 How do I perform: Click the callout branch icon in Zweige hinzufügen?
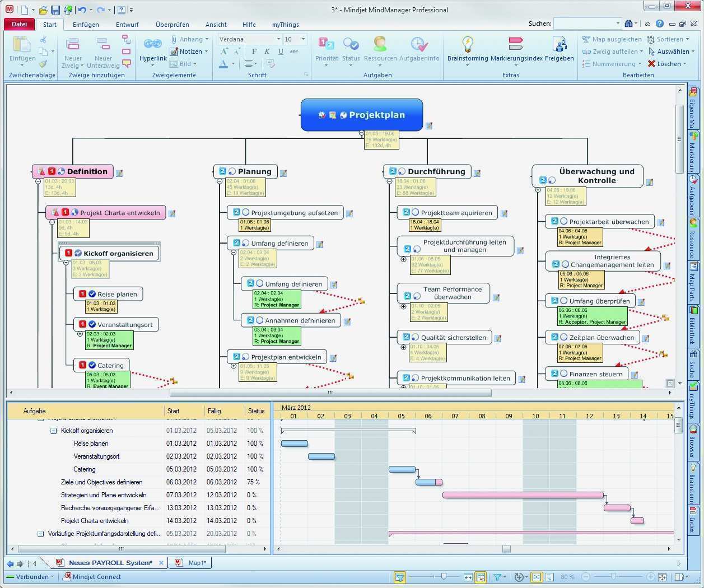click(127, 64)
